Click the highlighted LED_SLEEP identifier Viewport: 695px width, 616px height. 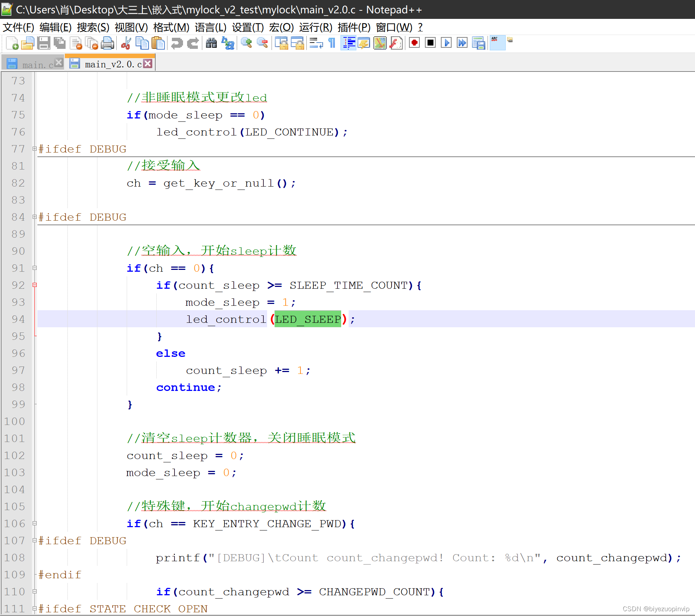pyautogui.click(x=307, y=319)
